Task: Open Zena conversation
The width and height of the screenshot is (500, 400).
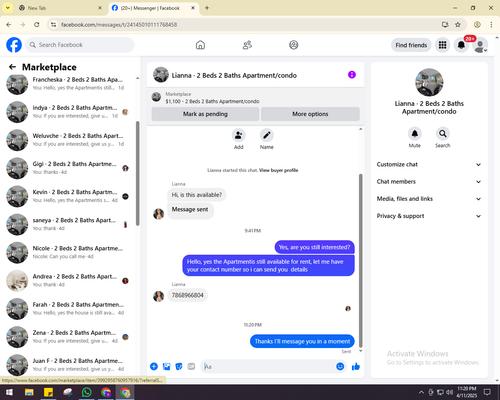Action: [x=68, y=337]
